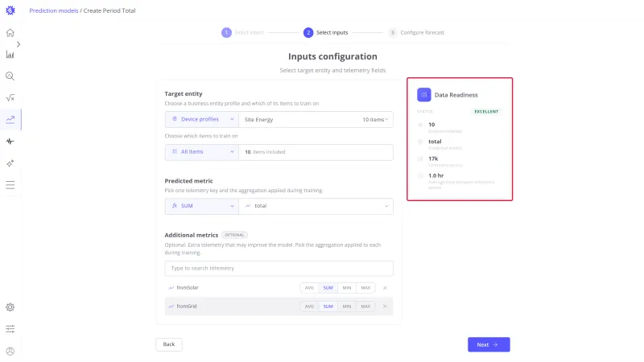
Task: Remove the fromGrid metric
Action: click(385, 306)
